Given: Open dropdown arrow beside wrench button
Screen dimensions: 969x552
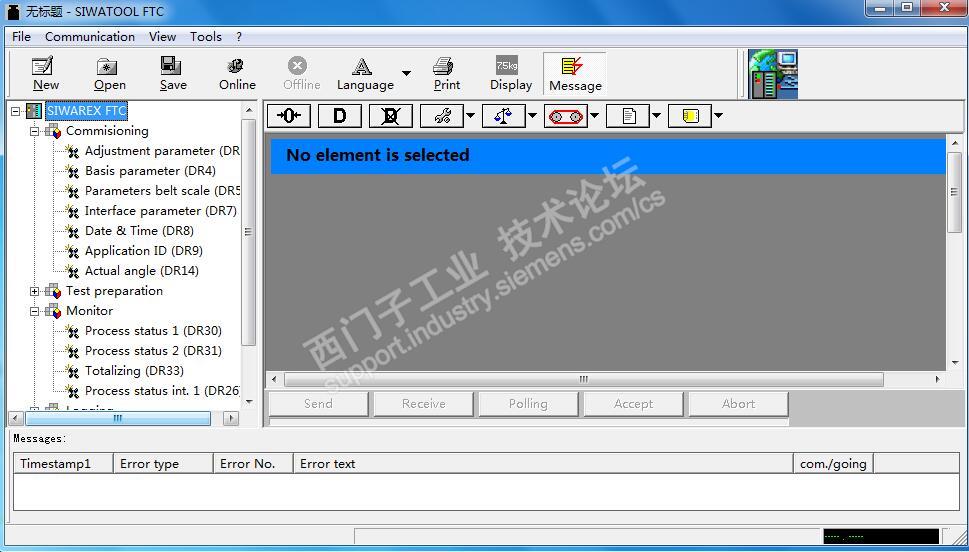Looking at the screenshot, I should click(470, 116).
